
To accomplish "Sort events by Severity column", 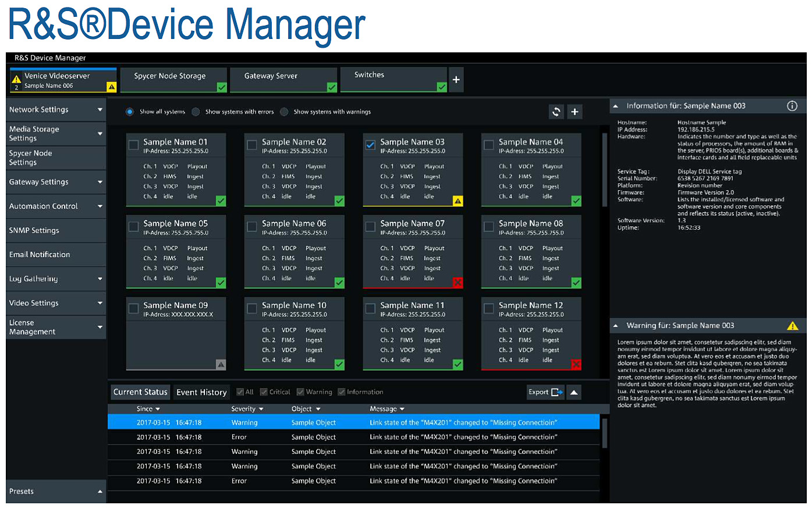I will pyautogui.click(x=247, y=409).
